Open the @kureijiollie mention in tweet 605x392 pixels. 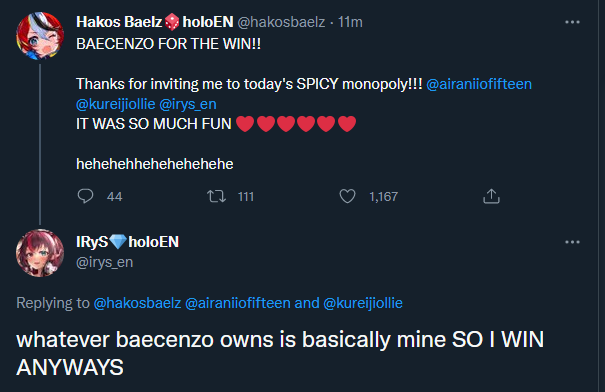click(116, 104)
